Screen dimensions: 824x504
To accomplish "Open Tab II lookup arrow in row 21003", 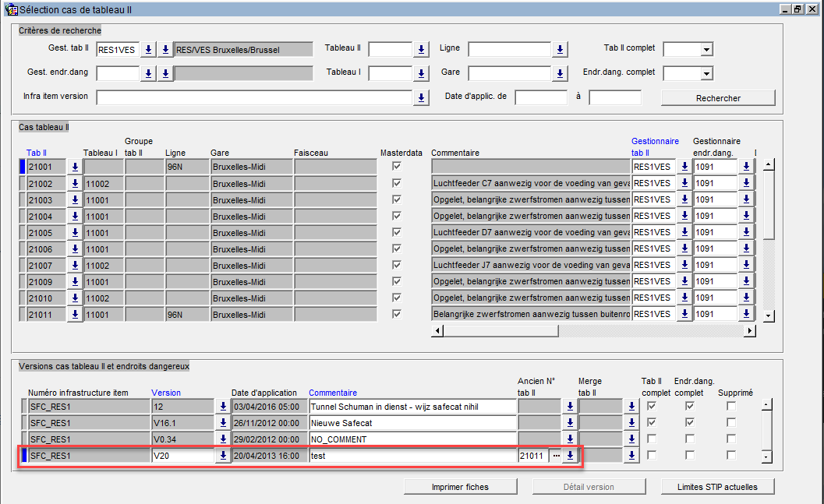I will pos(75,199).
